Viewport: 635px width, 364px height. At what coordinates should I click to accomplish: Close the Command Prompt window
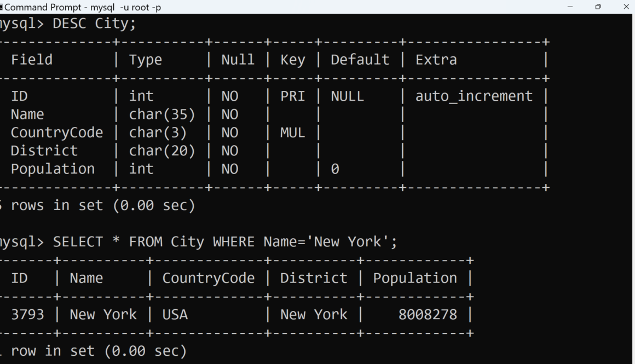(x=626, y=7)
